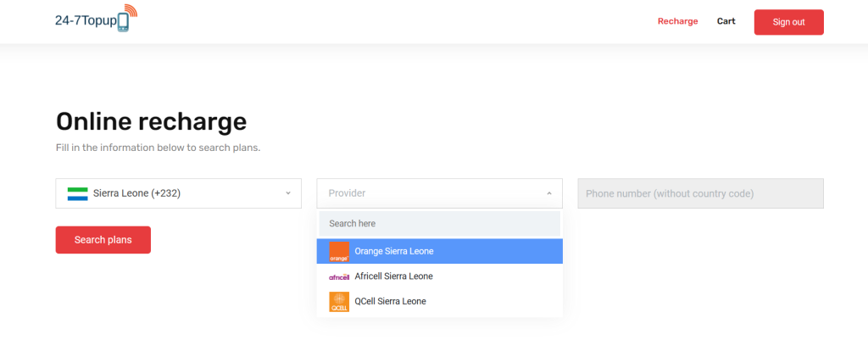Viewport: 868px width, 357px height.
Task: Collapse the Provider dropdown using its chevron
Action: [549, 193]
